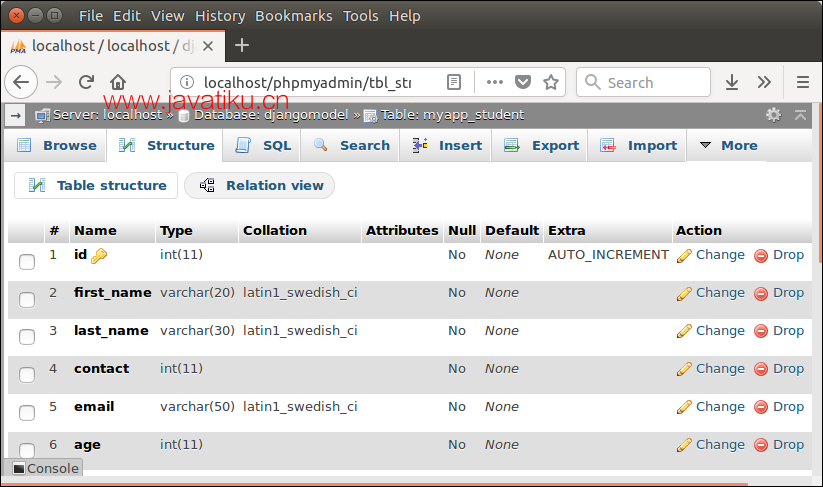The width and height of the screenshot is (823, 487).
Task: Click the pencil icon for id row
Action: click(x=684, y=256)
